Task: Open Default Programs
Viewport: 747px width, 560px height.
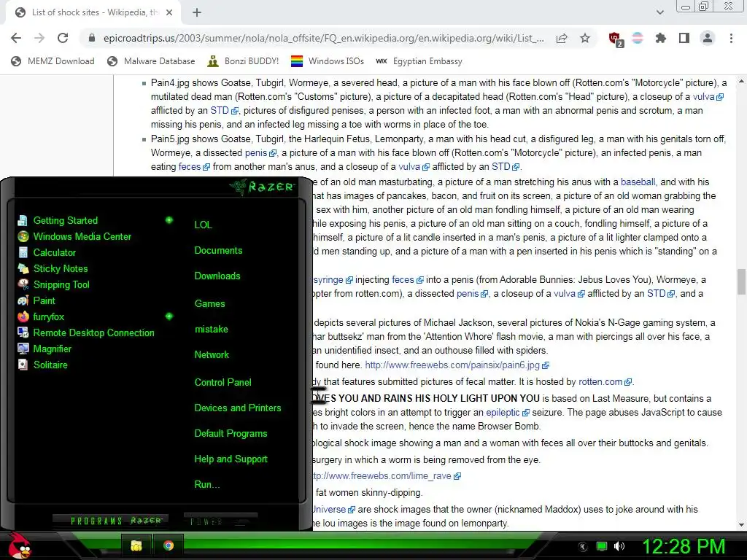Action: click(231, 434)
